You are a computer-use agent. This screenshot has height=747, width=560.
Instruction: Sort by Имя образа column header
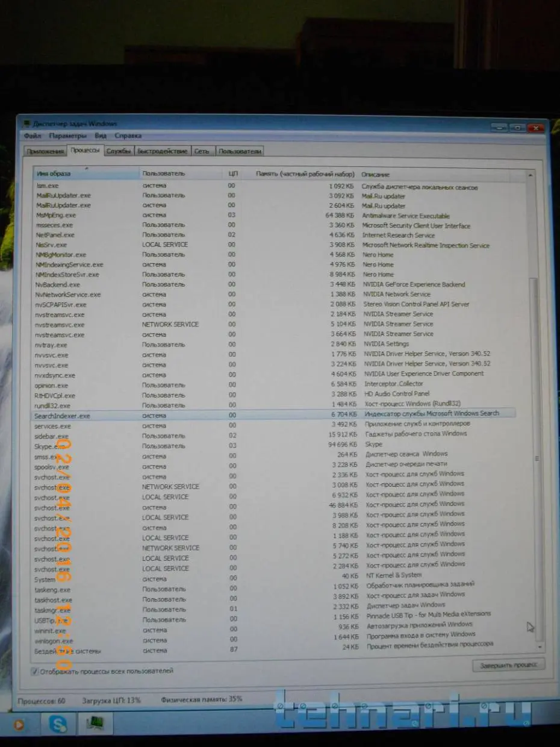click(x=86, y=174)
